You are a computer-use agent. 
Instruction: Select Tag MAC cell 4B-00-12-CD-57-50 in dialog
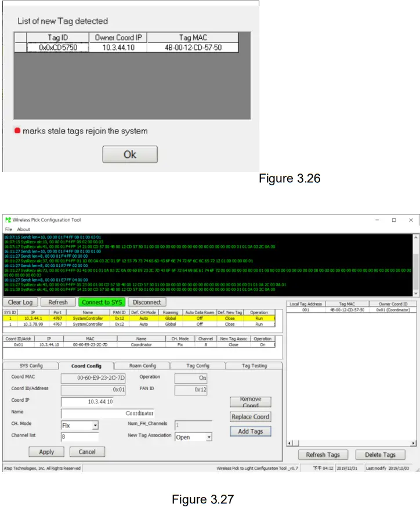pyautogui.click(x=193, y=48)
